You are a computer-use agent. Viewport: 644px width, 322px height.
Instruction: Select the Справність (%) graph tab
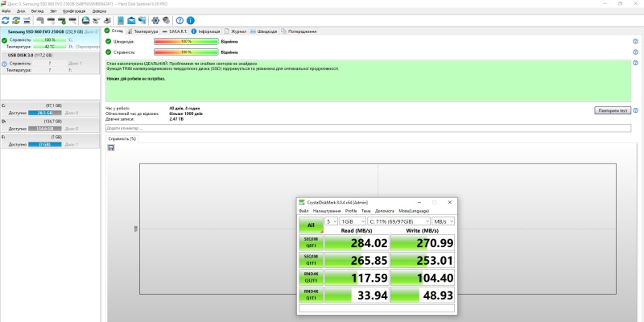coord(122,138)
